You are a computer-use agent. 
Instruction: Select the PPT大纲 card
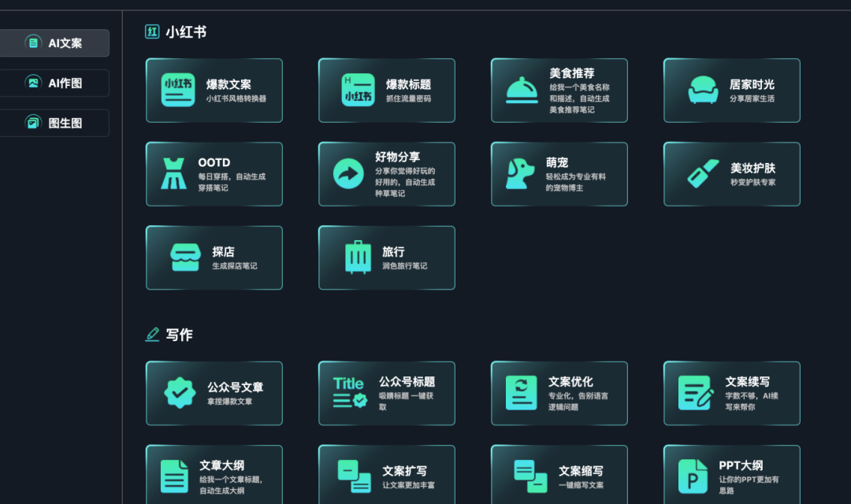coord(731,474)
